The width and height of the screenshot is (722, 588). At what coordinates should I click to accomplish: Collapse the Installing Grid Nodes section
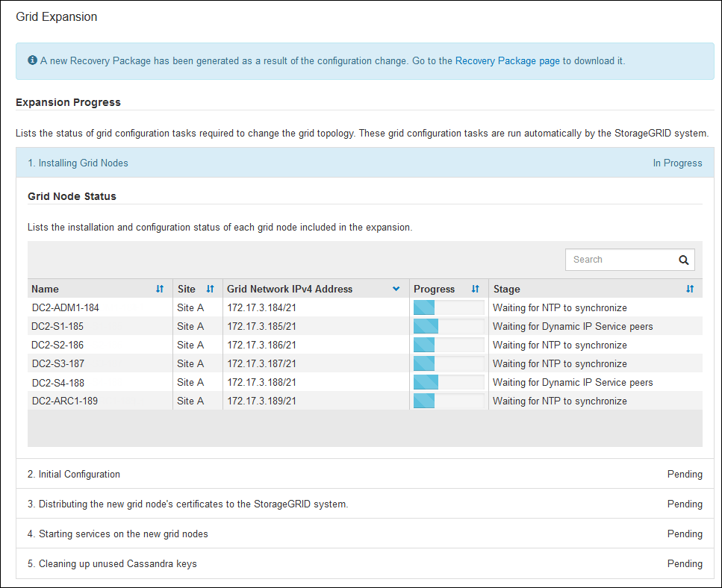click(84, 163)
